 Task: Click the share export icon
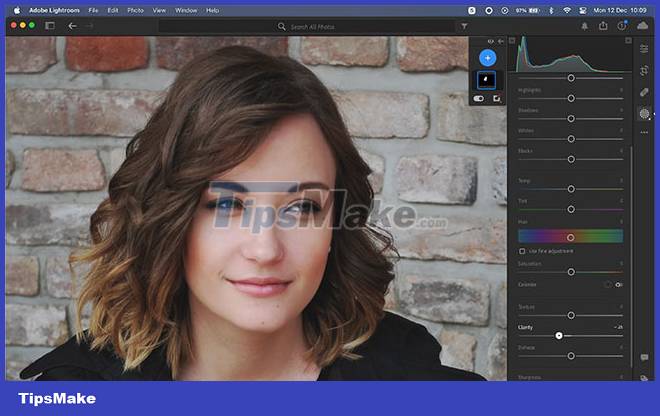click(x=603, y=26)
